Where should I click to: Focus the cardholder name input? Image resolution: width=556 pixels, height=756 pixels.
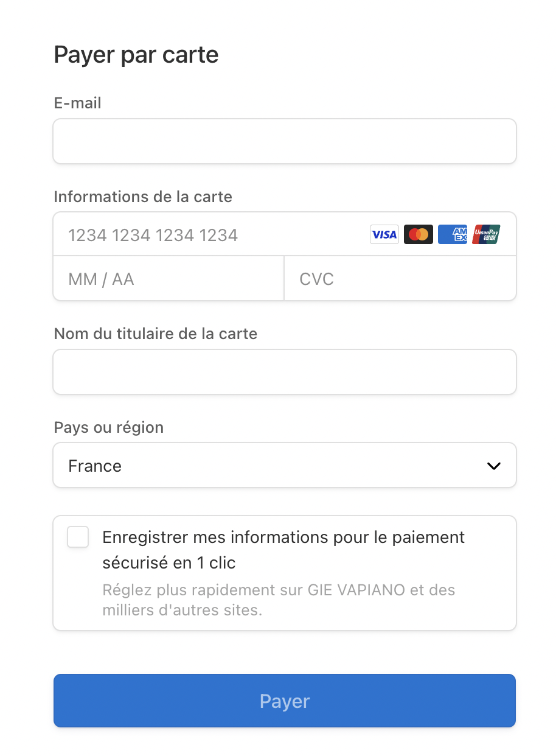pyautogui.click(x=285, y=372)
